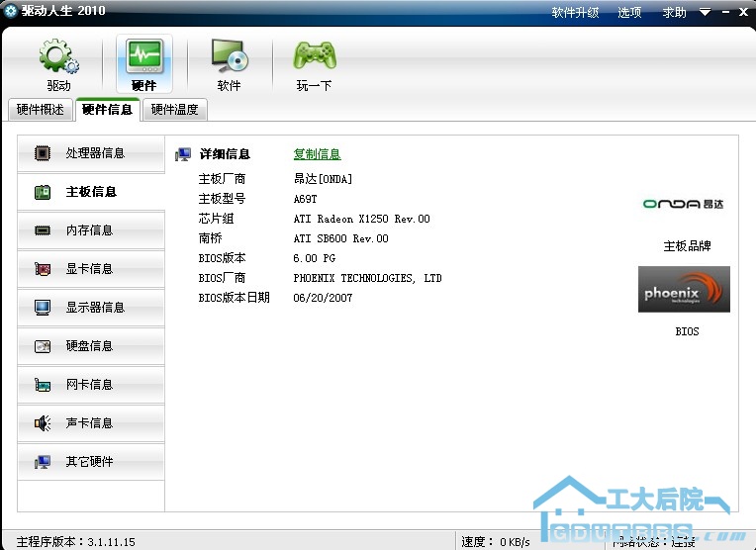
Task: View 网卡信息 network card info
Action: 91,385
